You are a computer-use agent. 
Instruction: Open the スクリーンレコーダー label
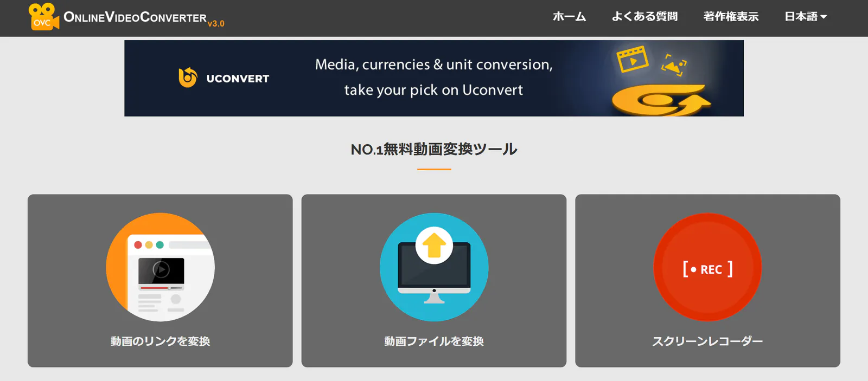click(707, 341)
